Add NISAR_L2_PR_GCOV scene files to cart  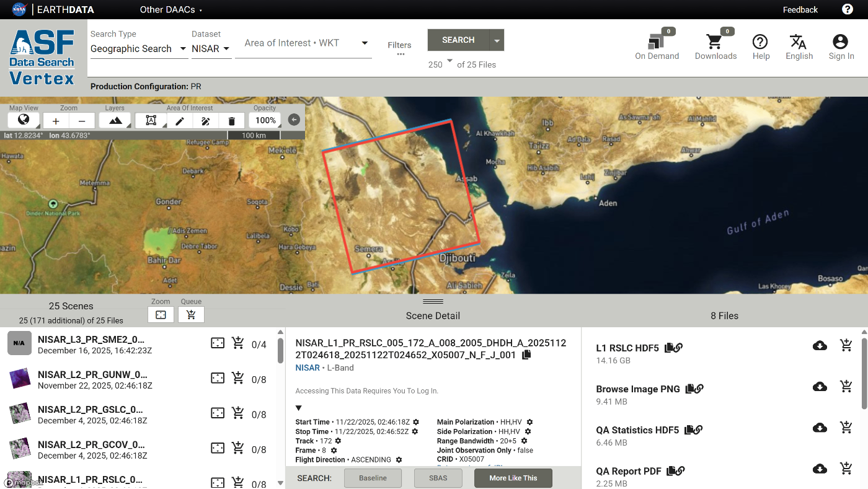coord(237,447)
